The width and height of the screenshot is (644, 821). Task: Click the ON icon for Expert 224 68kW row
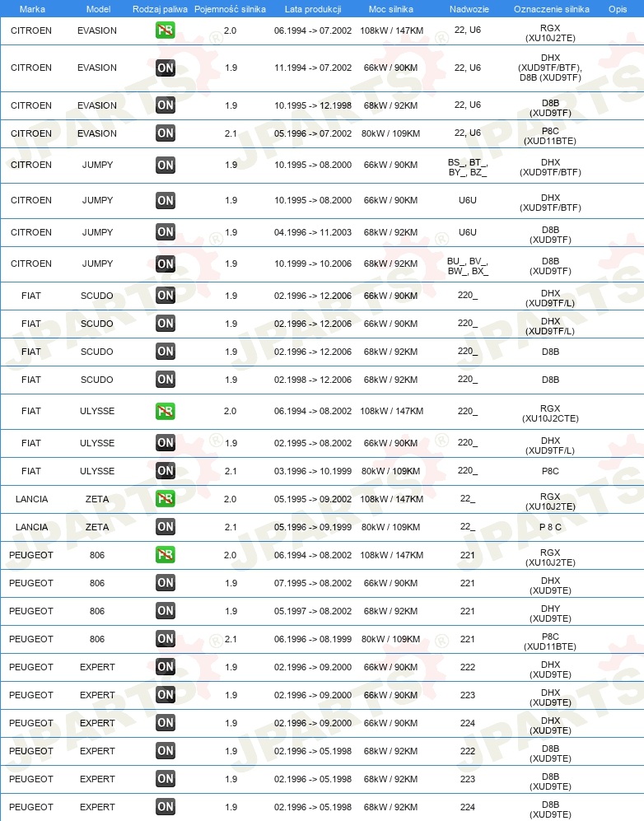pos(166,807)
